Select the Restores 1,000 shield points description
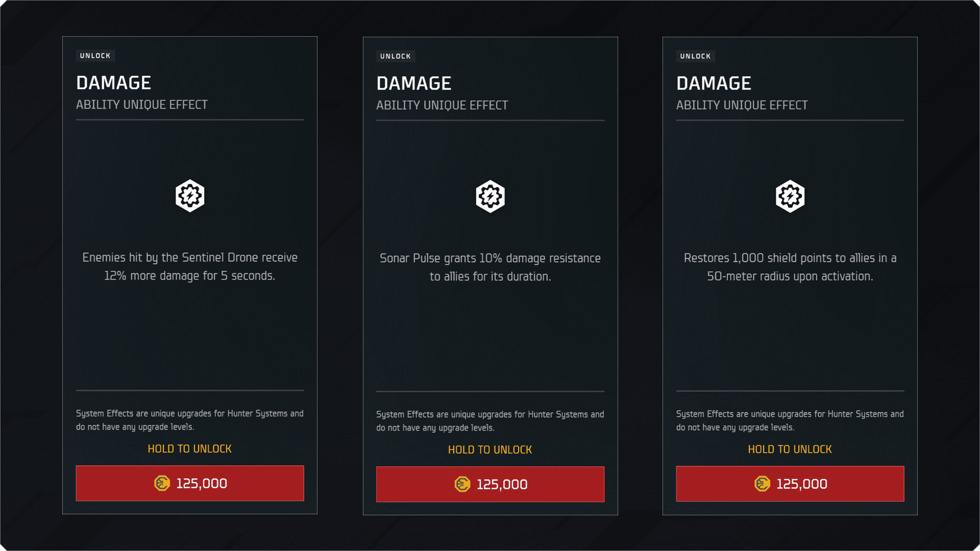This screenshot has height=551, width=980. pyautogui.click(x=790, y=267)
